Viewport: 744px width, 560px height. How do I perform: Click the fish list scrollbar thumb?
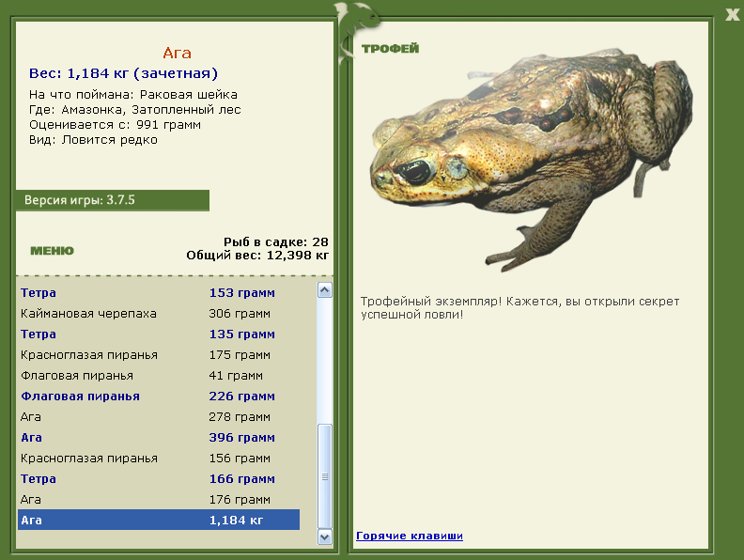(324, 476)
